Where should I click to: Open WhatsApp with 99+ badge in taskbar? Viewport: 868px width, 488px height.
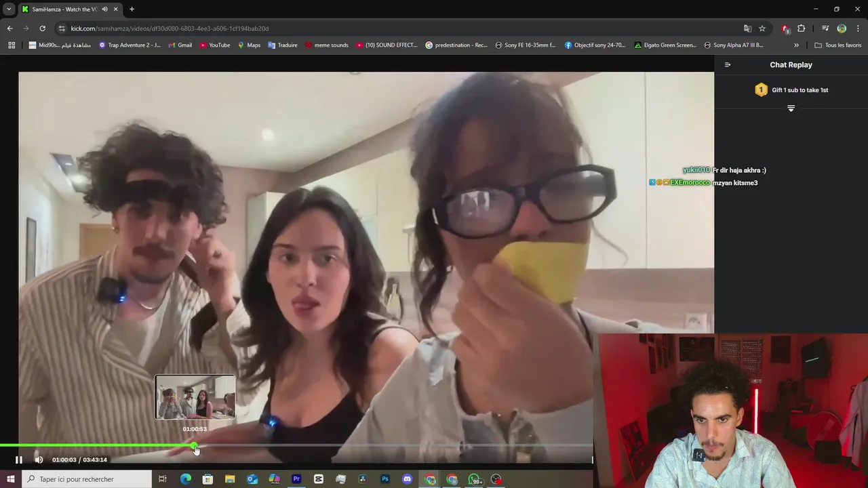pos(475,479)
